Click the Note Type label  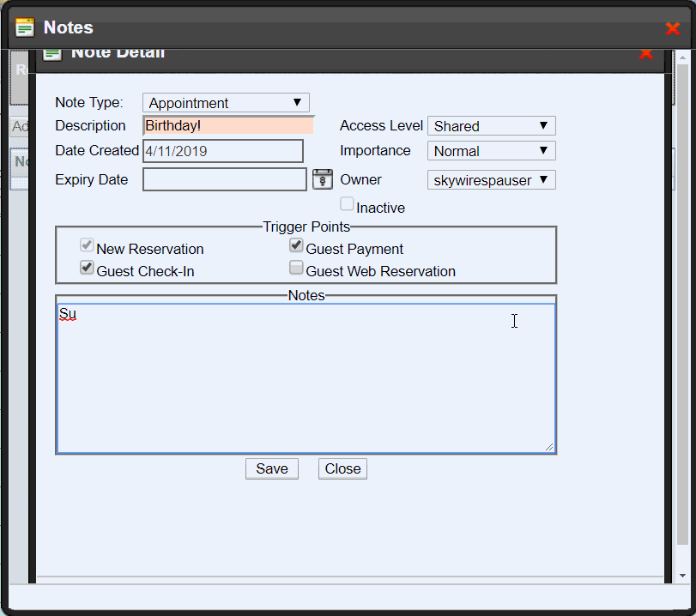point(89,102)
